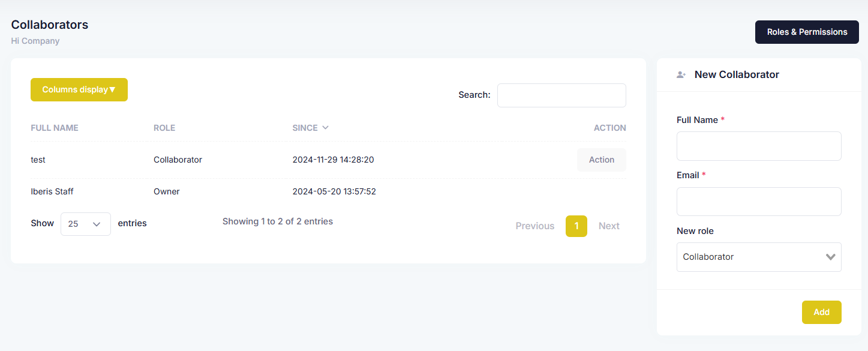Image resolution: width=868 pixels, height=351 pixels.
Task: Focus the Email input field
Action: 759,202
